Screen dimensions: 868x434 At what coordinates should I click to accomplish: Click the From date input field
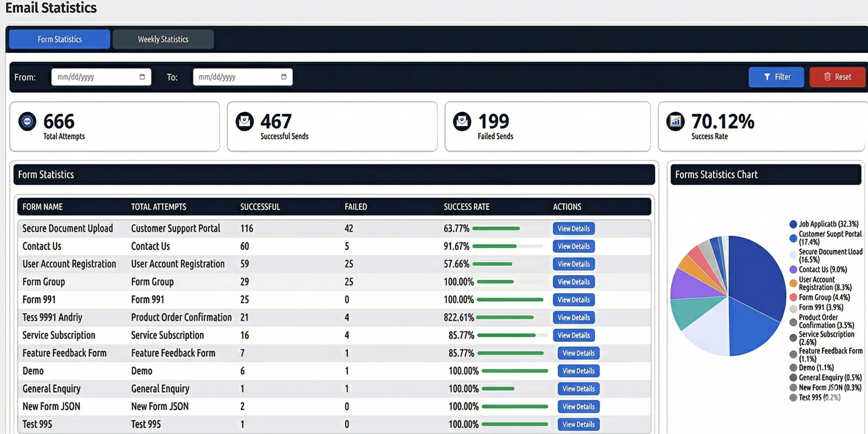click(101, 77)
